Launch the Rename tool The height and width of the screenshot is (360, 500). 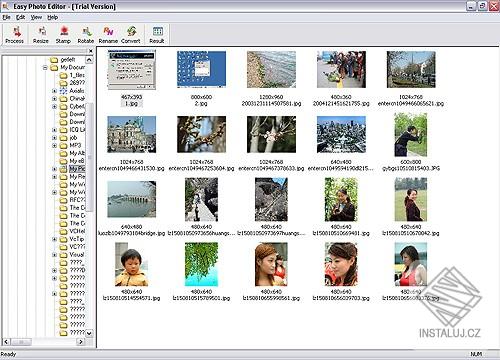pyautogui.click(x=108, y=35)
